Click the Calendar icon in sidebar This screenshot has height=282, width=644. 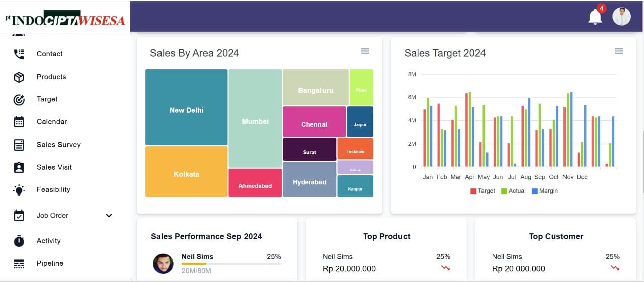(x=19, y=122)
